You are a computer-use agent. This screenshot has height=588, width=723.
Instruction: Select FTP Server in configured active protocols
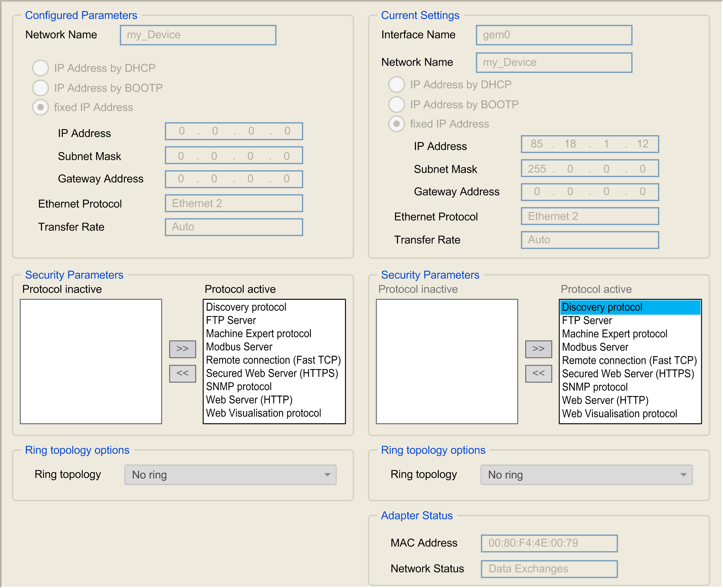(x=231, y=320)
